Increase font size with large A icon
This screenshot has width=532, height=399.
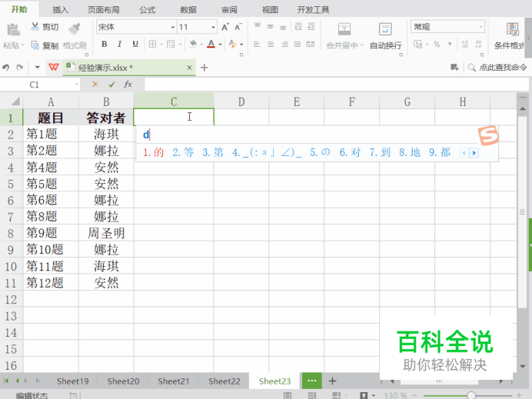tap(225, 27)
